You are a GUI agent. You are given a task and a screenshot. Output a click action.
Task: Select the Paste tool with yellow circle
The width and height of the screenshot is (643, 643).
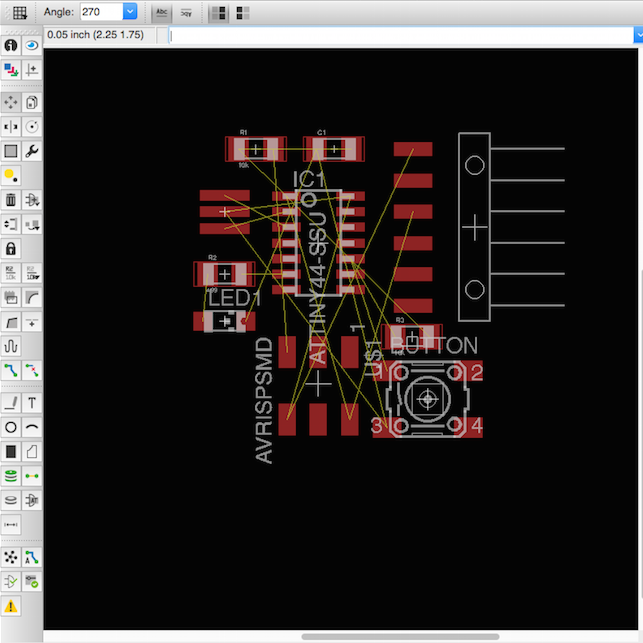click(x=11, y=176)
